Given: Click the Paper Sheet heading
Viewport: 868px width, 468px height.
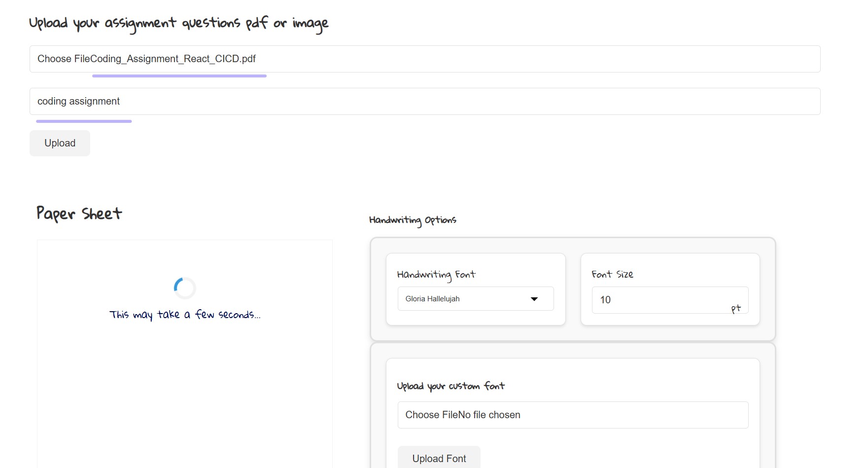Looking at the screenshot, I should [79, 214].
